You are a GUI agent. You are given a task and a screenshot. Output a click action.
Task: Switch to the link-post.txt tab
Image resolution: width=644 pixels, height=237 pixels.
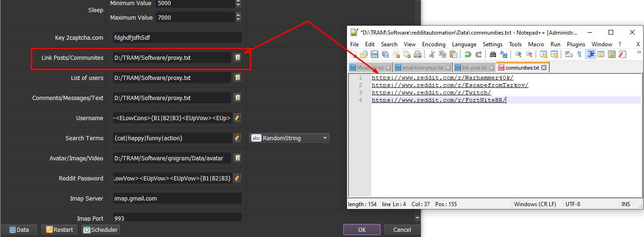[x=474, y=68]
